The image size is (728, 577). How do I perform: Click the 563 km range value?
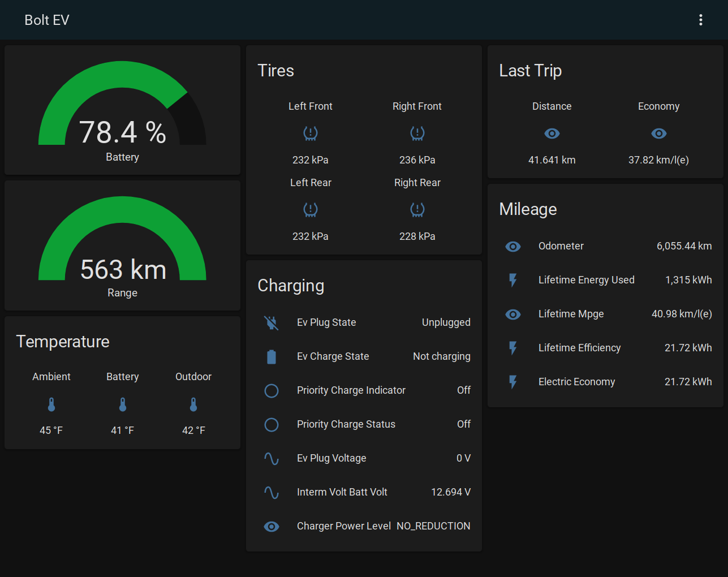click(123, 269)
